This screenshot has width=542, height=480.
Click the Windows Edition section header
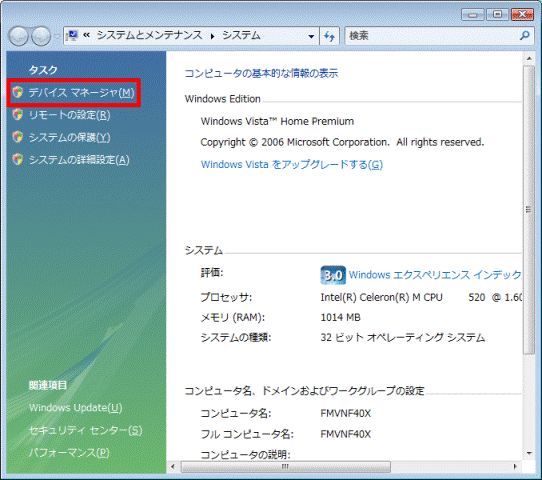point(222,99)
